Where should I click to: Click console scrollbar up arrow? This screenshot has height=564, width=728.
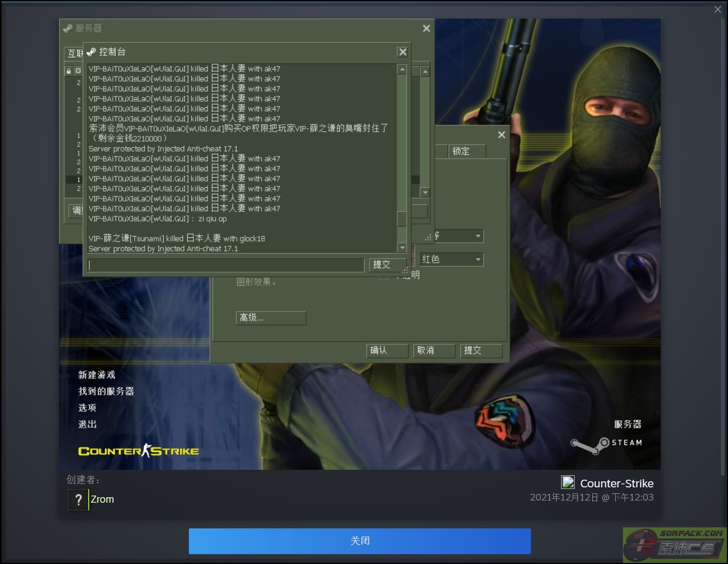point(402,70)
